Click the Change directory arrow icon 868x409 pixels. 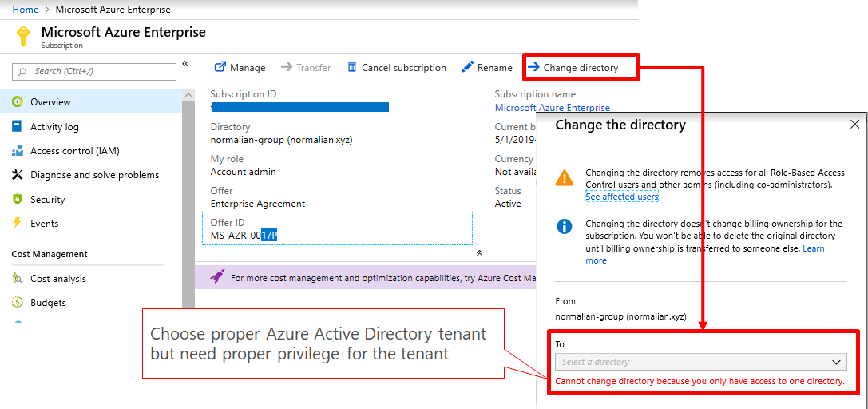click(533, 68)
